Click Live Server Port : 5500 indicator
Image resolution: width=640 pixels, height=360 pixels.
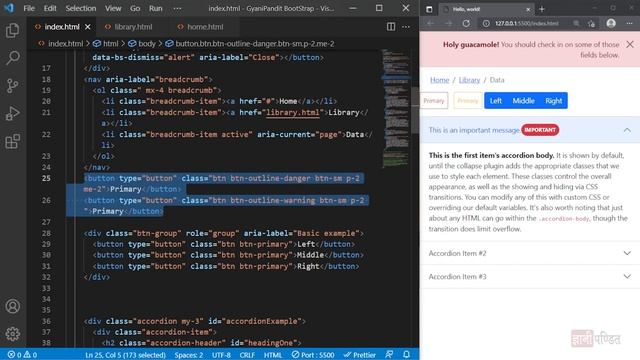(x=313, y=355)
